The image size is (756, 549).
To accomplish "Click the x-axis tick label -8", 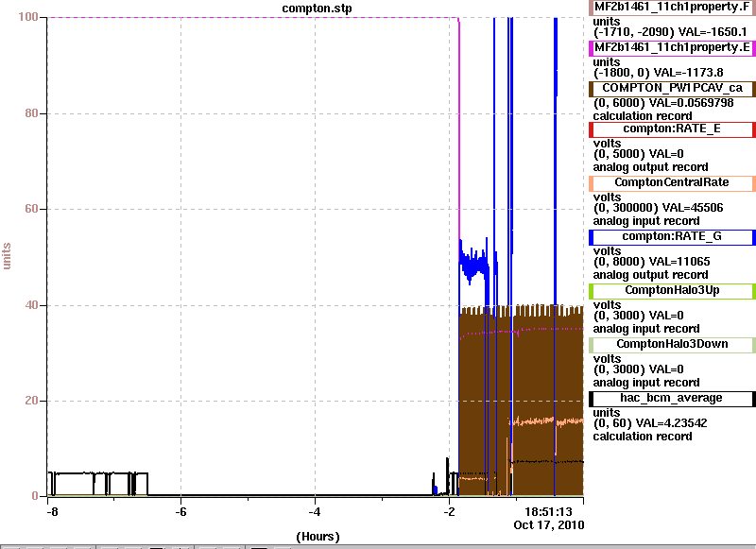I will pos(52,512).
